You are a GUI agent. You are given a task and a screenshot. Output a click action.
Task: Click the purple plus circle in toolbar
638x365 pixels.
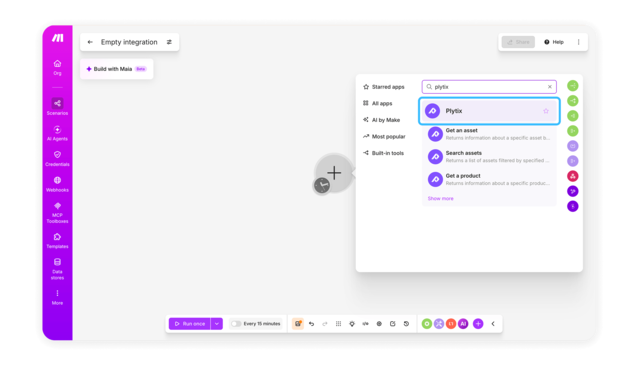[478, 324]
